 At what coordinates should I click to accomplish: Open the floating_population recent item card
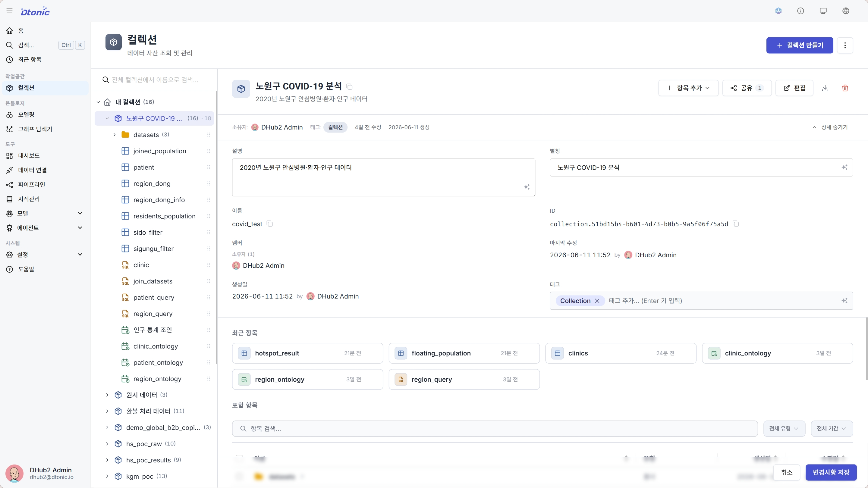[x=464, y=353]
